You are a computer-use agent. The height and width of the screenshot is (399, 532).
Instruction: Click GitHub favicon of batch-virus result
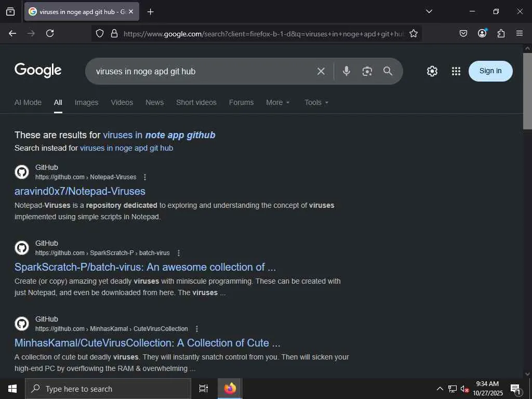(x=22, y=248)
